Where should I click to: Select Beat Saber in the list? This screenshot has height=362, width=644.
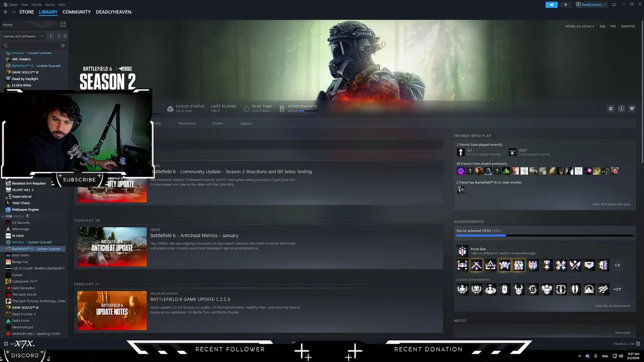tap(20, 255)
